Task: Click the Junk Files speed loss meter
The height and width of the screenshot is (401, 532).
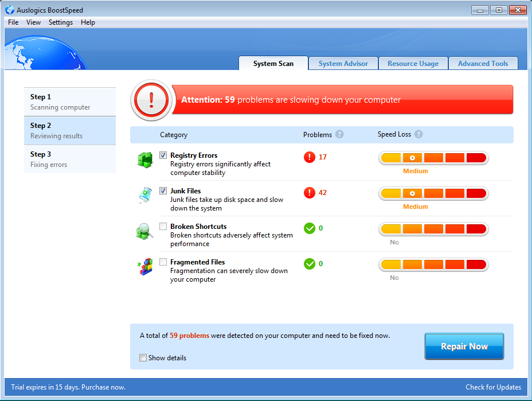Action: coord(433,193)
